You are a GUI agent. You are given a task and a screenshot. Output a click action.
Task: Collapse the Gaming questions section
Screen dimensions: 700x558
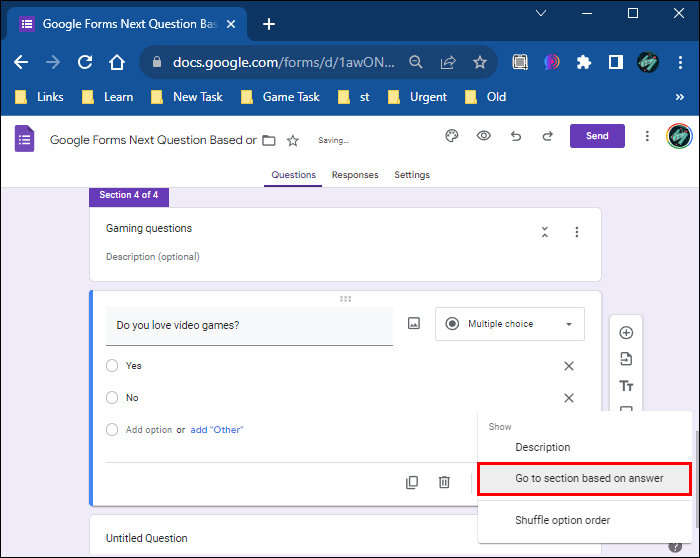545,232
